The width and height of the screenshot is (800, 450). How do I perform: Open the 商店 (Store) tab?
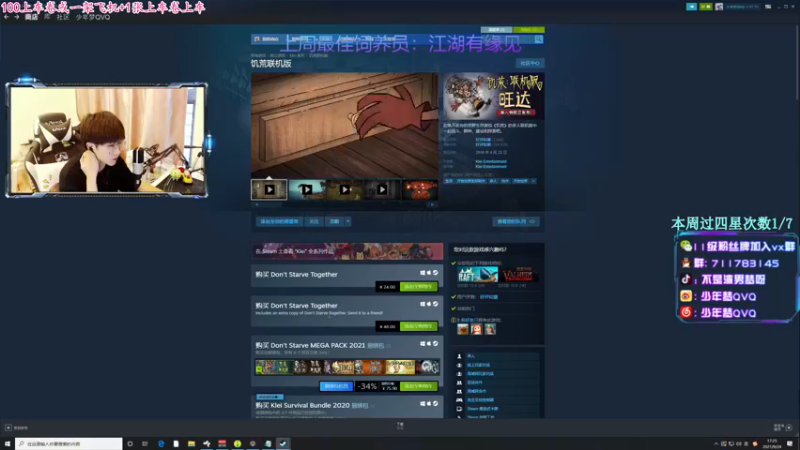(31, 17)
